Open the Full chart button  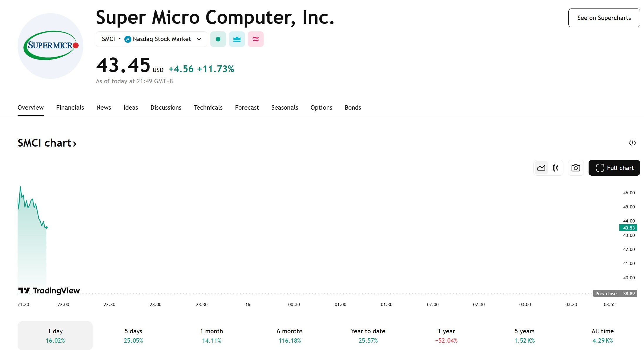click(614, 168)
